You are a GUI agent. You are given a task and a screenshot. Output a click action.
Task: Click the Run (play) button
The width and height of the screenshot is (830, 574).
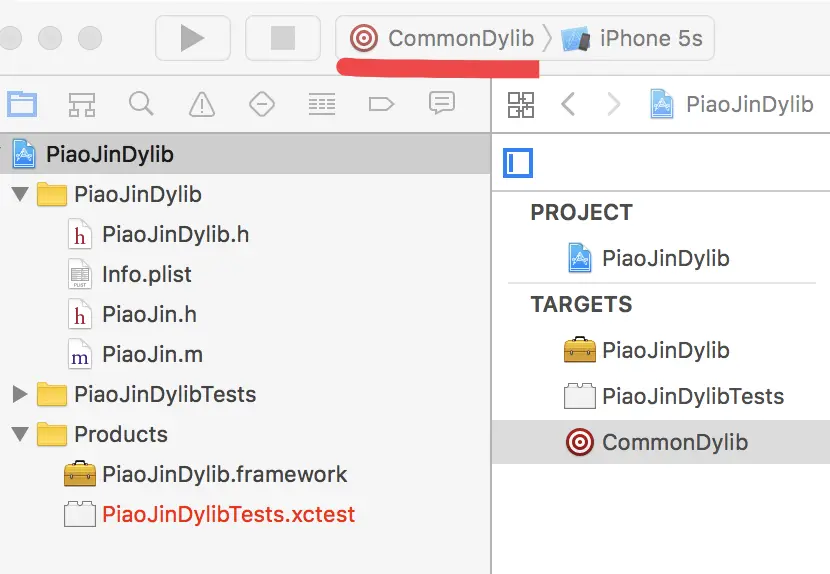tap(193, 38)
